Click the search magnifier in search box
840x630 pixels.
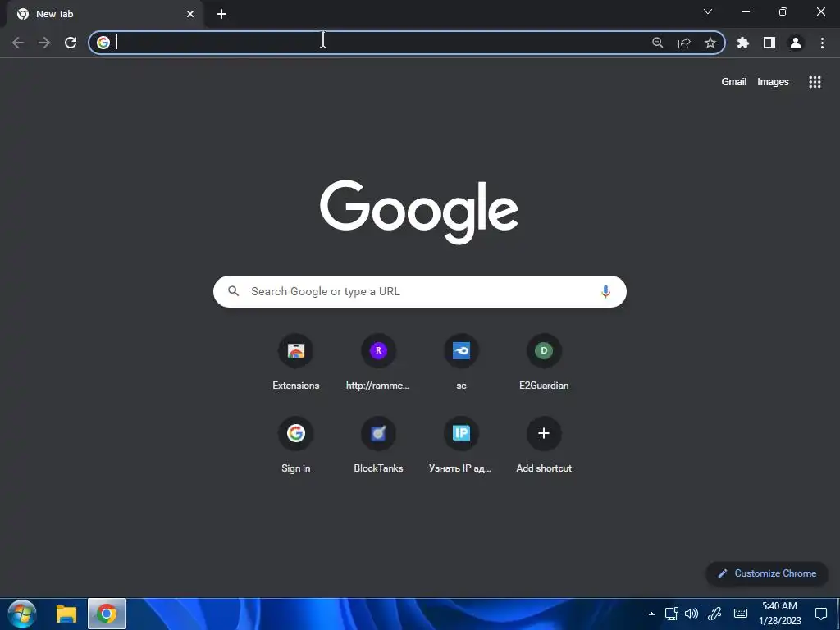[234, 291]
